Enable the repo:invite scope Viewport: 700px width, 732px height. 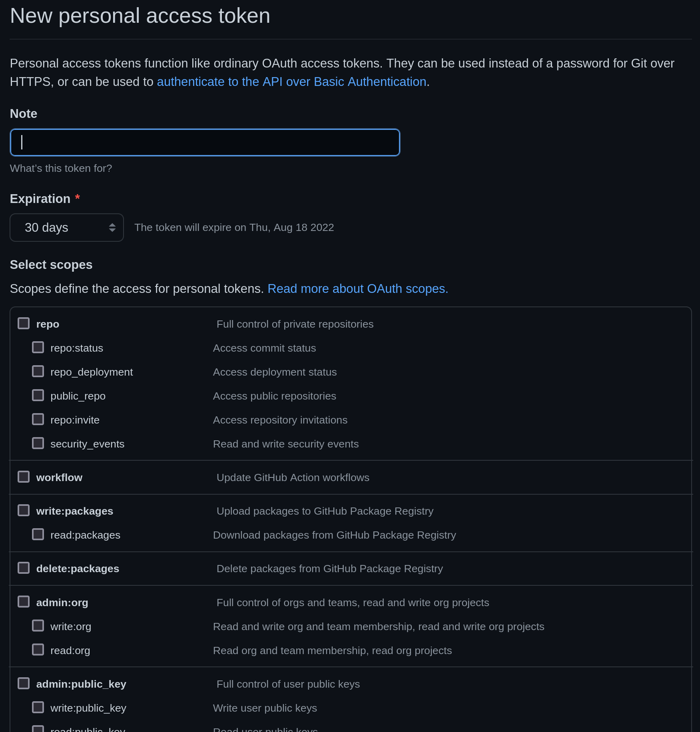(38, 419)
